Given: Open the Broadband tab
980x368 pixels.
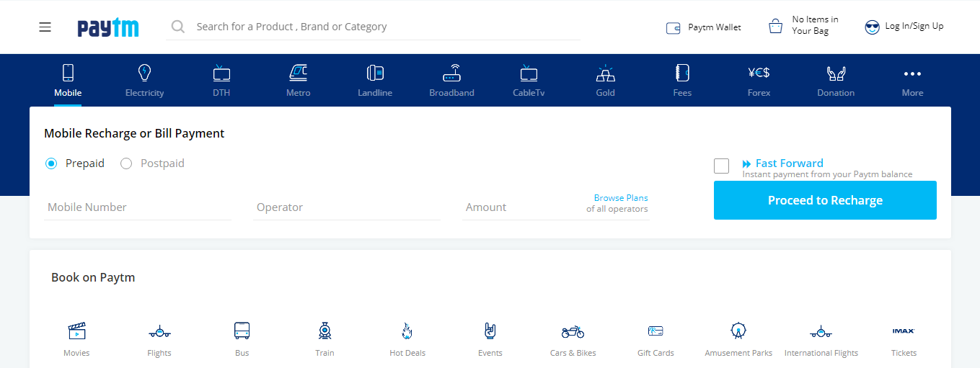Looking at the screenshot, I should point(451,81).
